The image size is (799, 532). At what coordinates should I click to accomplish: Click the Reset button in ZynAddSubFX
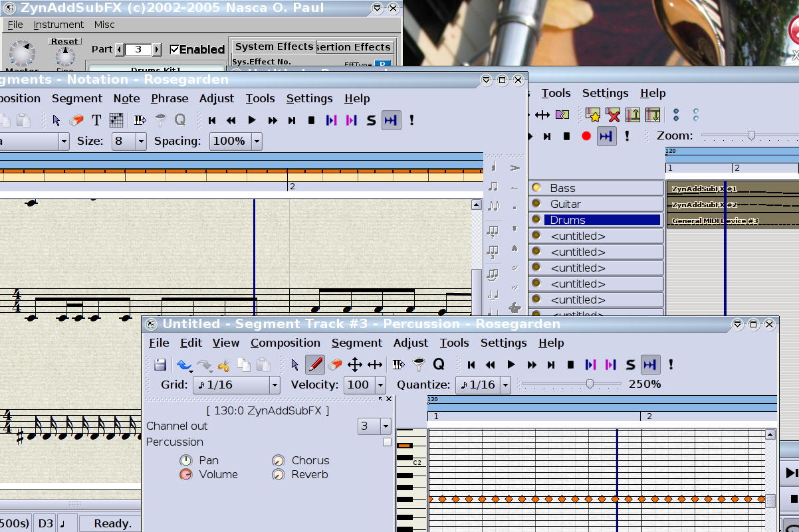(x=64, y=41)
